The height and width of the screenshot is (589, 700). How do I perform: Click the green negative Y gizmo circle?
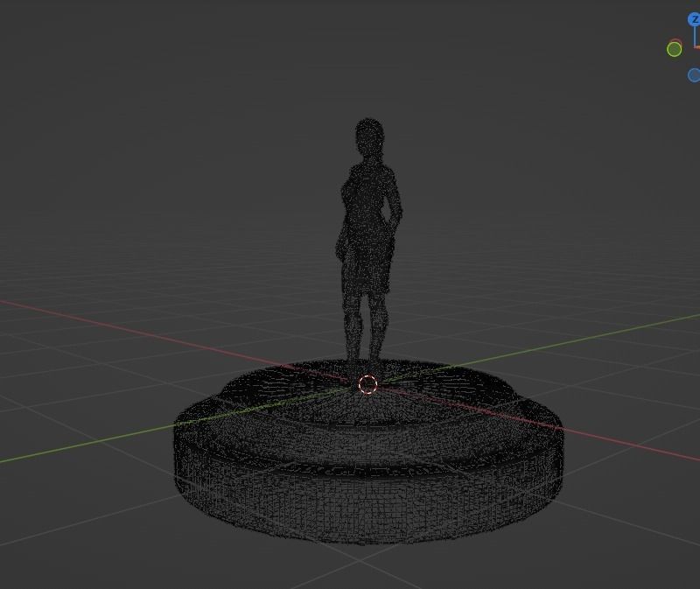coord(674,49)
